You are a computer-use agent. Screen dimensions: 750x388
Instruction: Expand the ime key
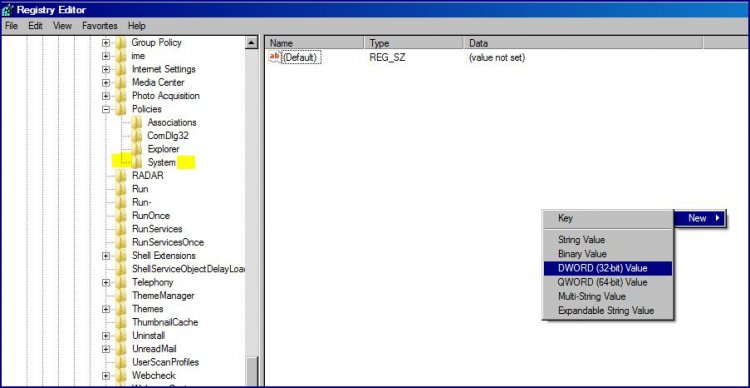click(106, 56)
